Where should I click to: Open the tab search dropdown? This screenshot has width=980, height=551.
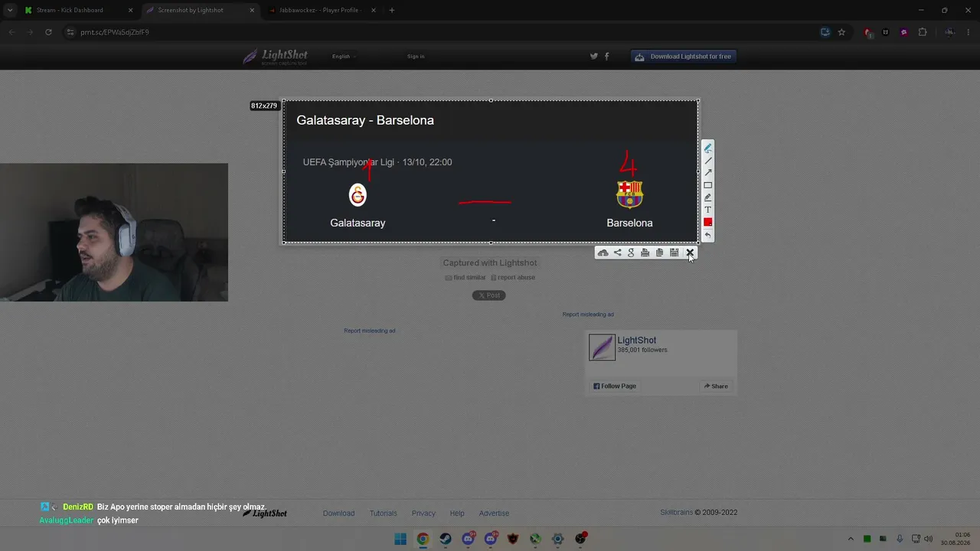coord(9,10)
